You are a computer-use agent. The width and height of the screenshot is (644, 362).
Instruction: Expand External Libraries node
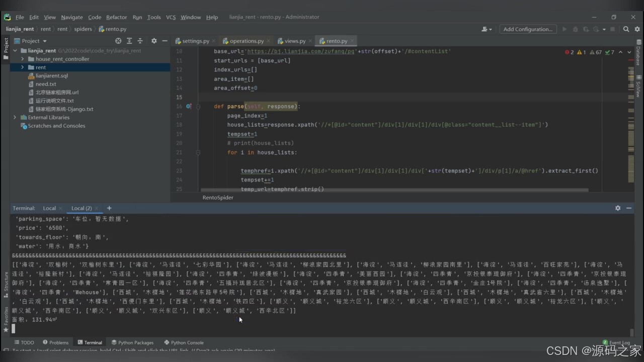point(15,118)
